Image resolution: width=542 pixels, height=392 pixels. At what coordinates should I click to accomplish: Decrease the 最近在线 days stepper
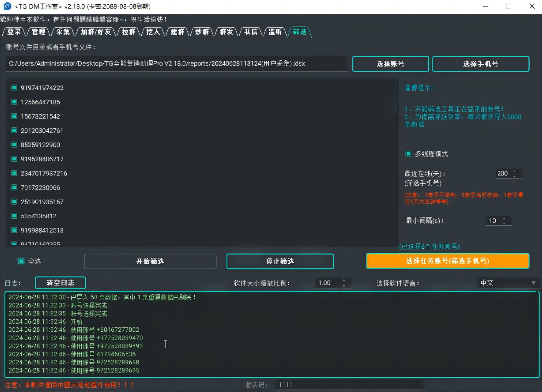(515, 177)
